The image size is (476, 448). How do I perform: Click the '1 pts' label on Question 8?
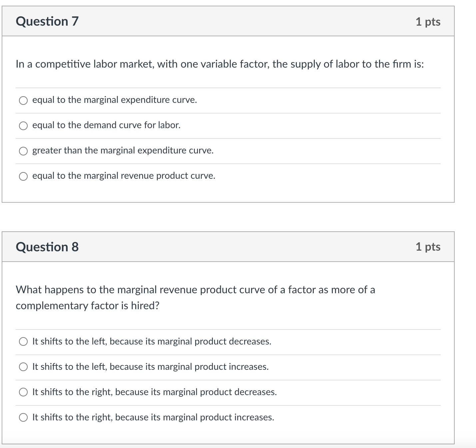point(428,247)
